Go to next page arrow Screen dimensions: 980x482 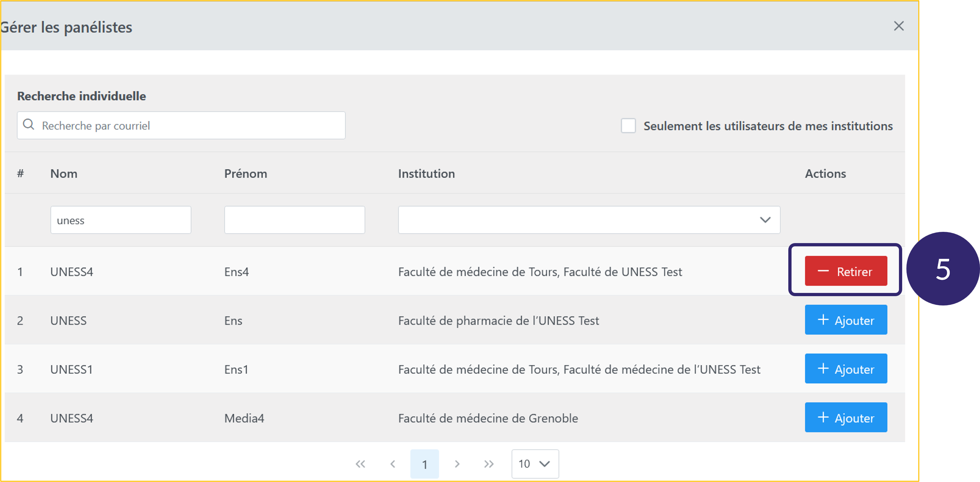point(457,464)
